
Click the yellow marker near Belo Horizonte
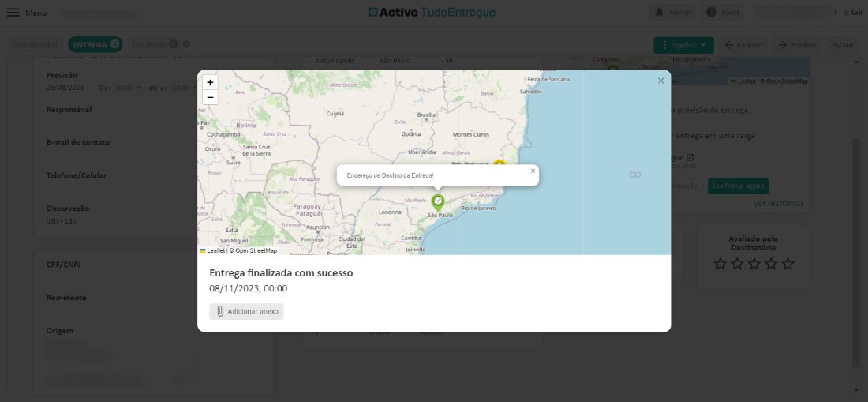(x=499, y=163)
